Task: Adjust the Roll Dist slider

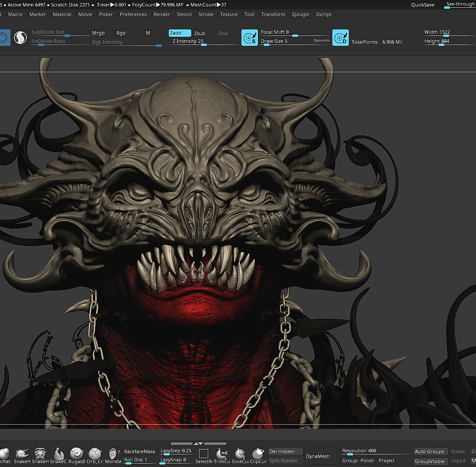Action: [x=140, y=461]
